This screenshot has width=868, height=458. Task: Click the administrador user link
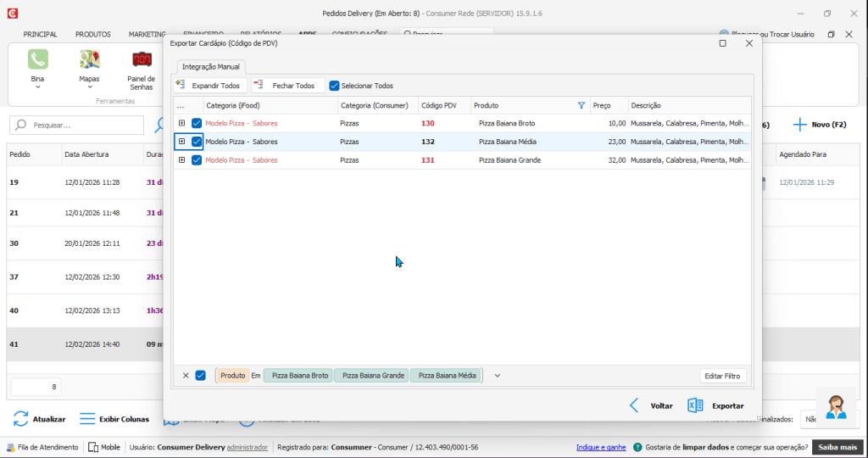tap(248, 447)
